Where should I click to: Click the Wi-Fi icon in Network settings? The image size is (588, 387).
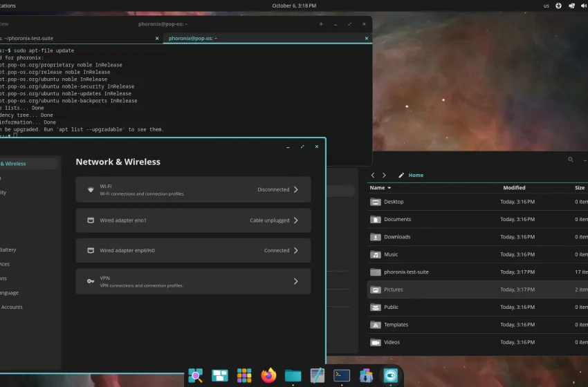[91, 189]
